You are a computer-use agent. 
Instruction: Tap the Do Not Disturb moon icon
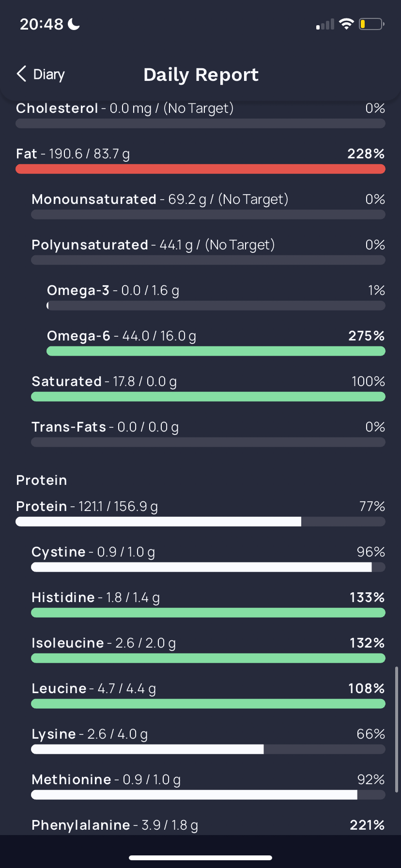[74, 24]
